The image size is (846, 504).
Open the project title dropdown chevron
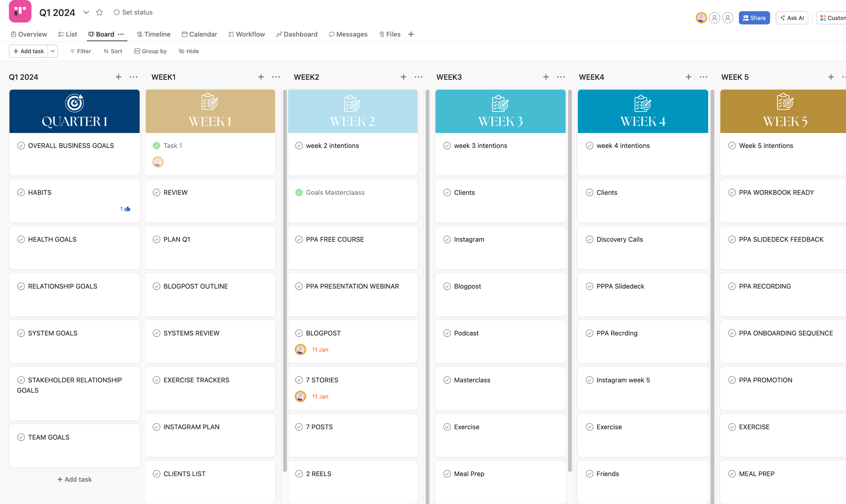coord(86,12)
